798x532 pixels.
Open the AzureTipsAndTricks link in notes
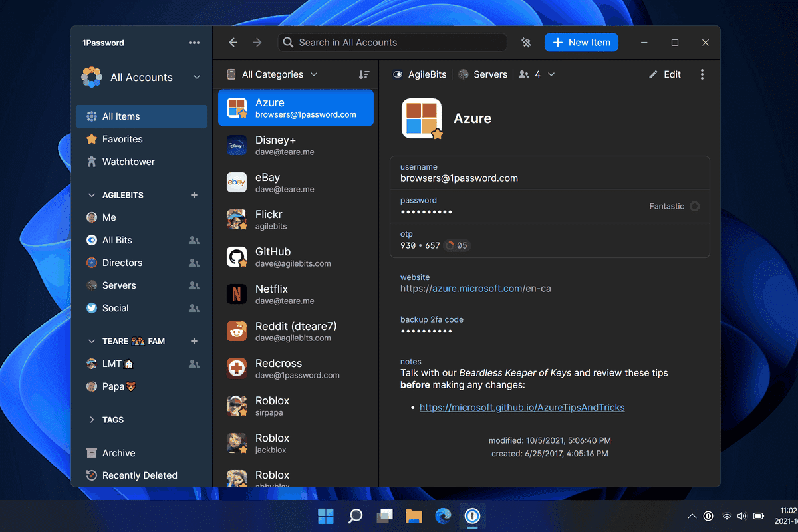tap(522, 407)
